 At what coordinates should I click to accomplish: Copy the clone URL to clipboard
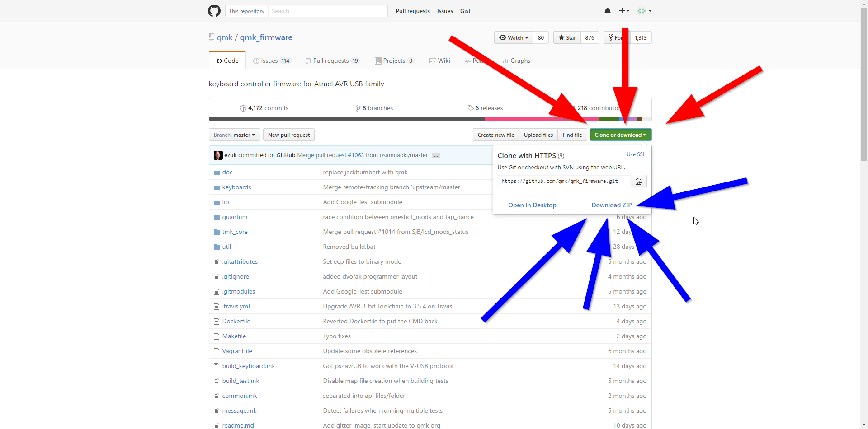coord(639,181)
